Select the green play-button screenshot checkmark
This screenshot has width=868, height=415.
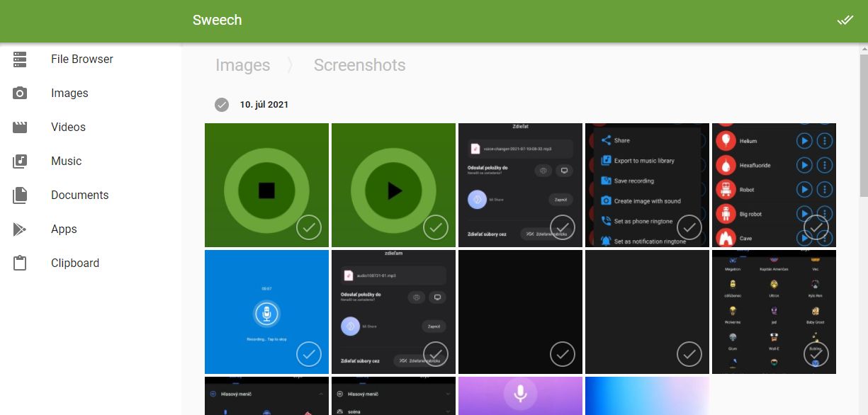[436, 227]
